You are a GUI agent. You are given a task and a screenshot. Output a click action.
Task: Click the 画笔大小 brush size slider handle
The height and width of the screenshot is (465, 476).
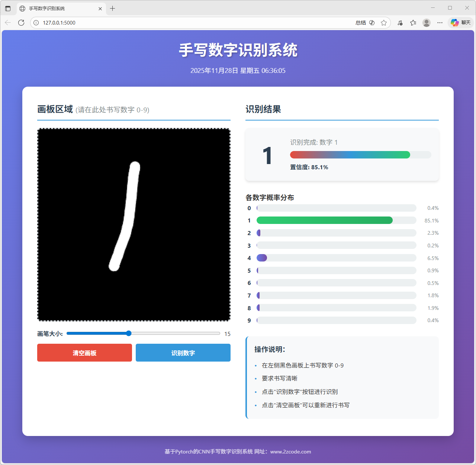click(129, 333)
